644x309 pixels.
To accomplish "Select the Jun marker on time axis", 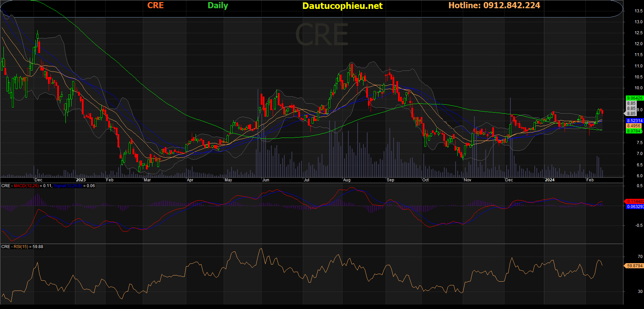I will pyautogui.click(x=265, y=180).
